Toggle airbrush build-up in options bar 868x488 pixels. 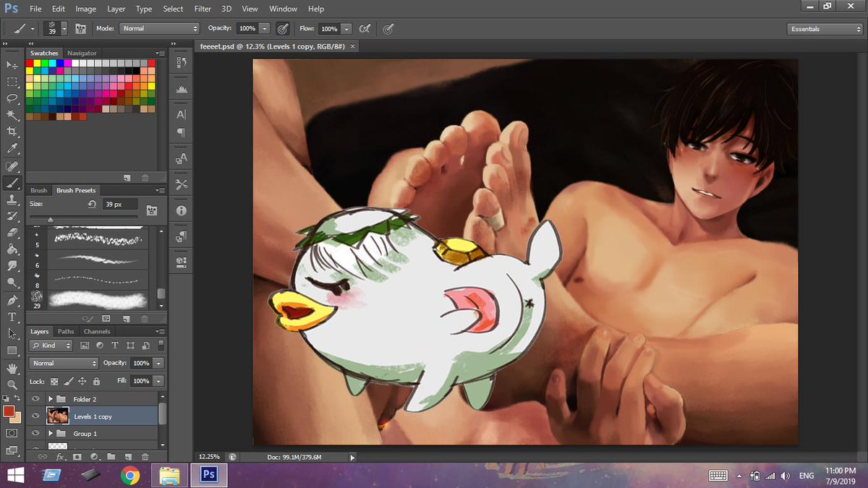click(365, 29)
